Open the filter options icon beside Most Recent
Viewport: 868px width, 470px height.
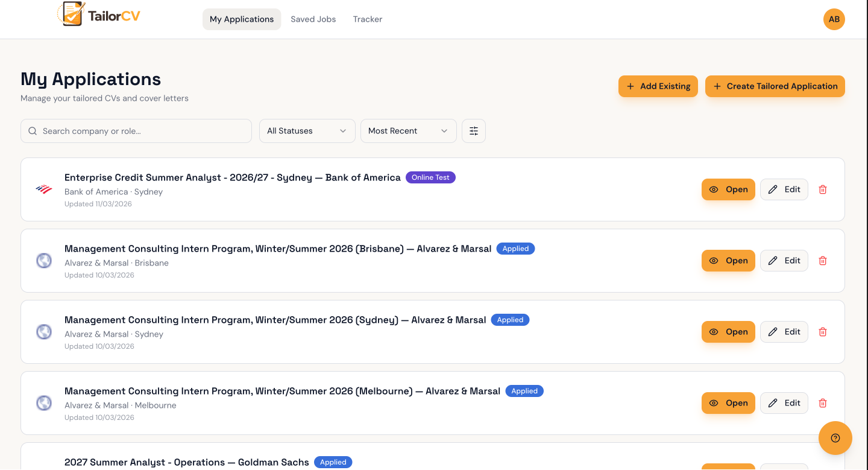[474, 131]
